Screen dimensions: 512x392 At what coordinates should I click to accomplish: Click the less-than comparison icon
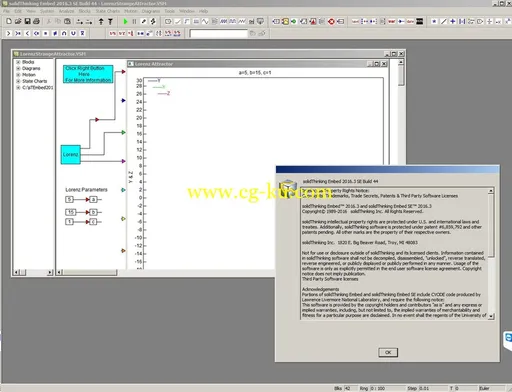click(x=27, y=33)
